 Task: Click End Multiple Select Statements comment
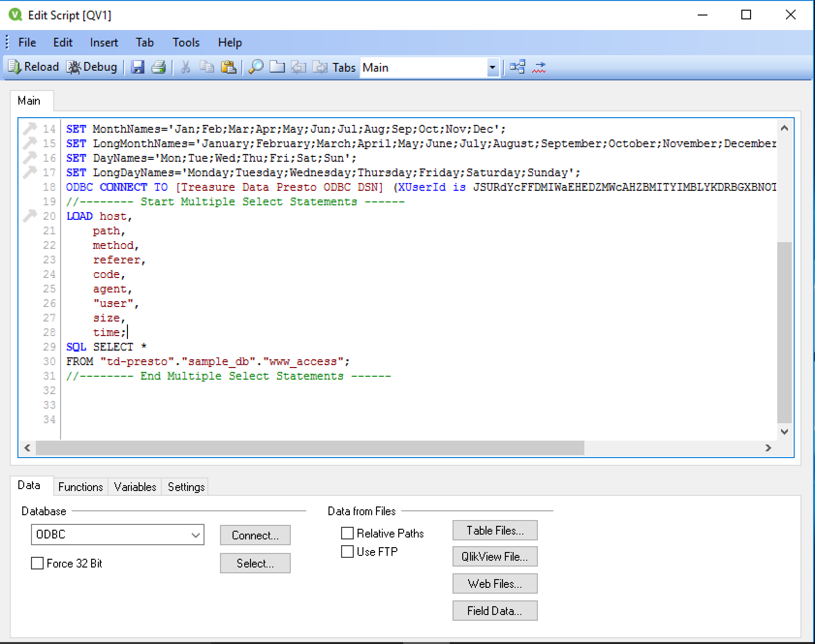(229, 376)
